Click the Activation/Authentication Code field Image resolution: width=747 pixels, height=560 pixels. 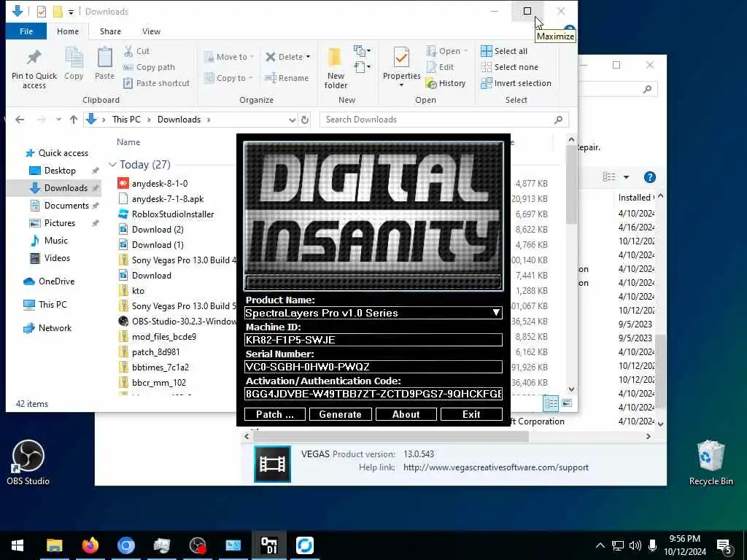373,394
